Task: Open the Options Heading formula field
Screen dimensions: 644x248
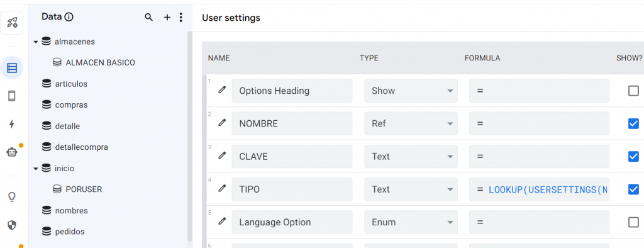Action: click(x=539, y=91)
